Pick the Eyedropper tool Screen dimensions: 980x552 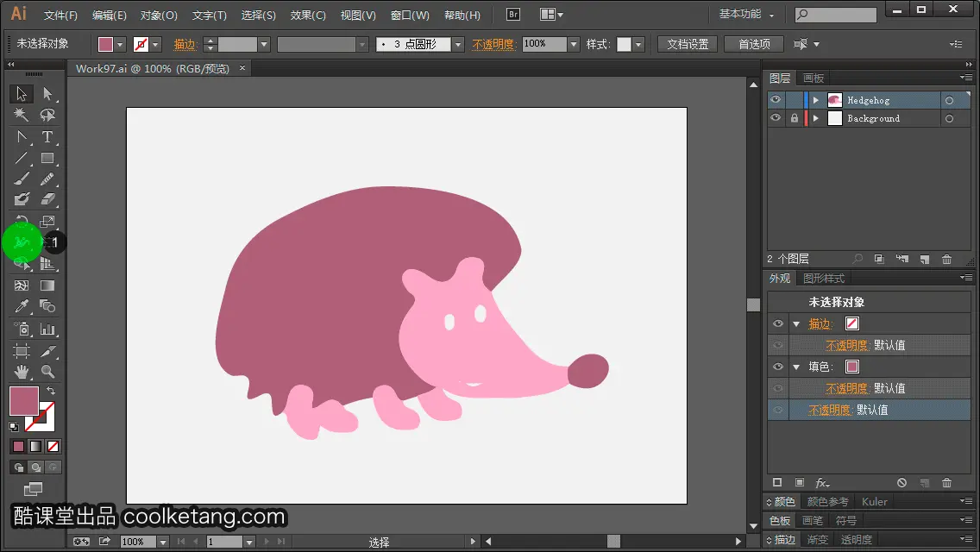(22, 307)
